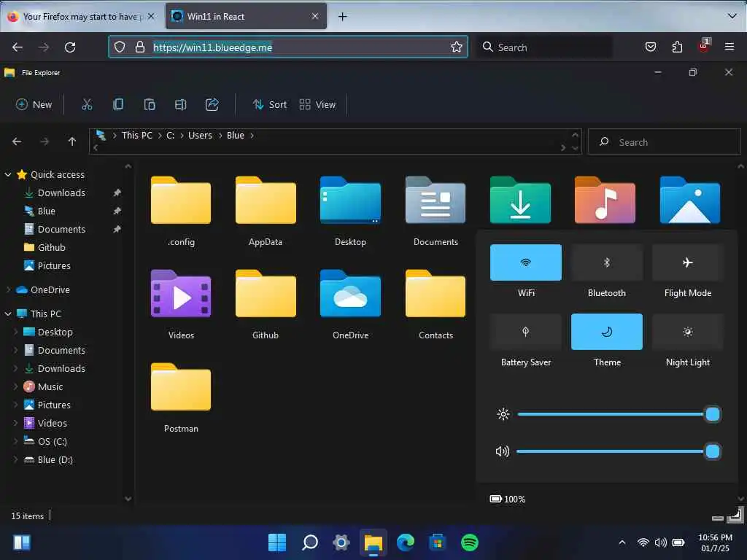Open taskbar Search magnifier icon
The height and width of the screenshot is (560, 747).
[309, 542]
